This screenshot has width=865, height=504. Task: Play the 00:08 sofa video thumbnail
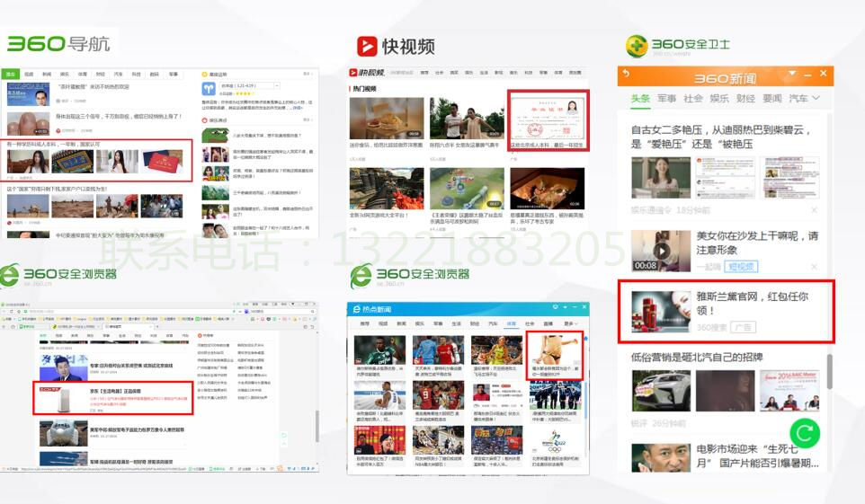(x=661, y=252)
